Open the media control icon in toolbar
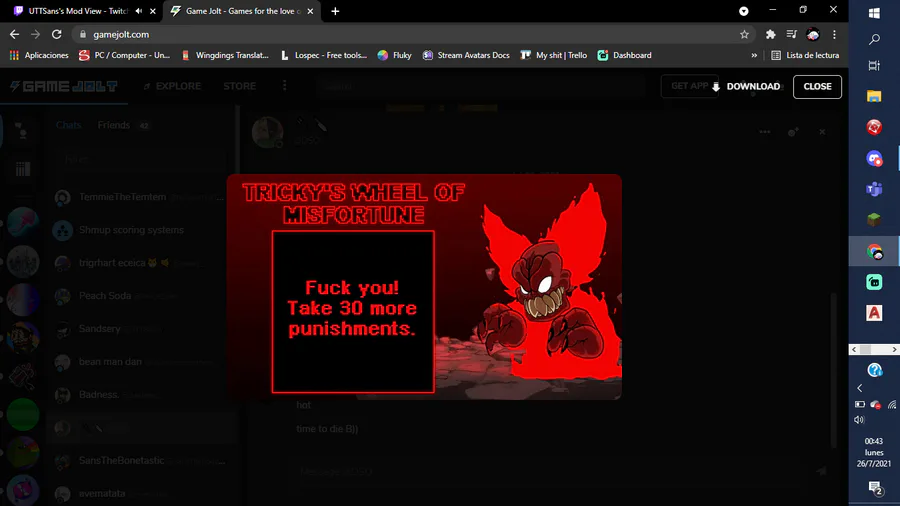The width and height of the screenshot is (900, 506). pos(792,34)
